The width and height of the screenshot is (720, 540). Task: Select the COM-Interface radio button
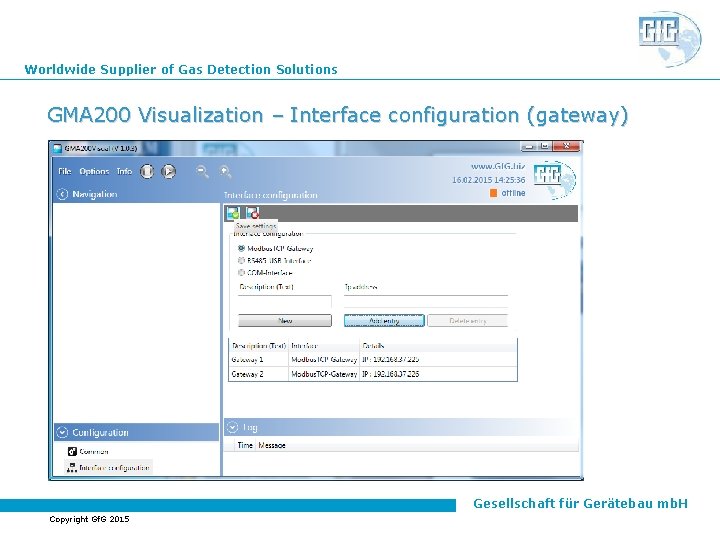pos(241,272)
